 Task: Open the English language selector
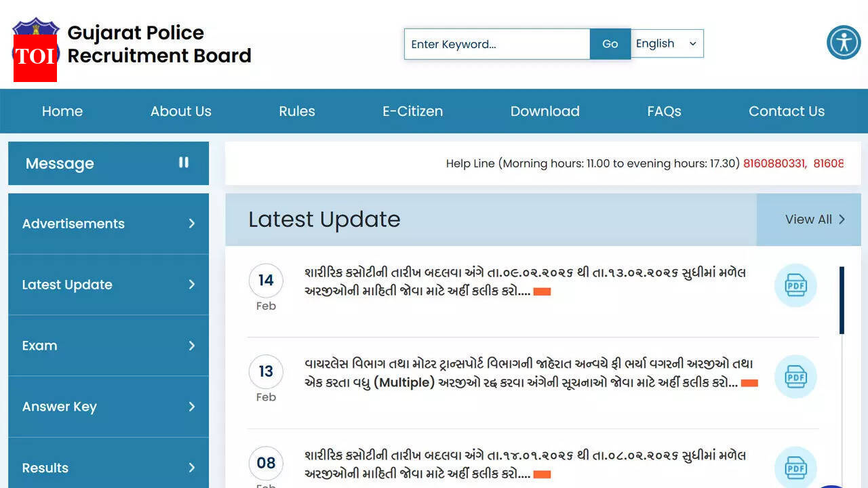click(x=667, y=43)
